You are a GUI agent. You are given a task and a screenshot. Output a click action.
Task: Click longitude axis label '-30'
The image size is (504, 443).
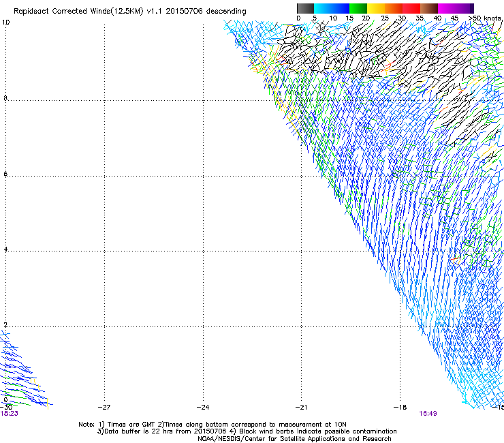6,408
